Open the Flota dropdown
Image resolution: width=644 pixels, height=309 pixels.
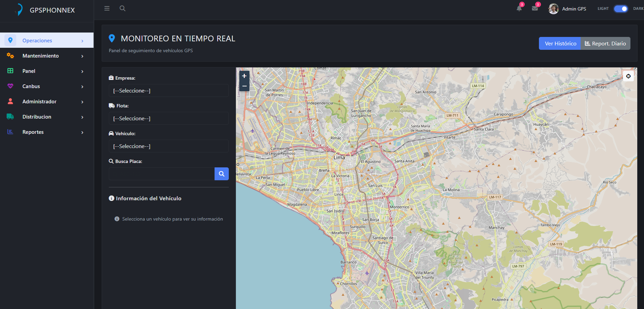click(x=168, y=119)
